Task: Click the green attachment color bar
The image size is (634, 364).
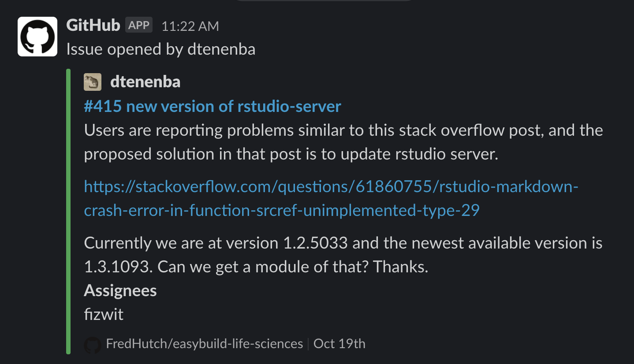Action: tap(68, 212)
